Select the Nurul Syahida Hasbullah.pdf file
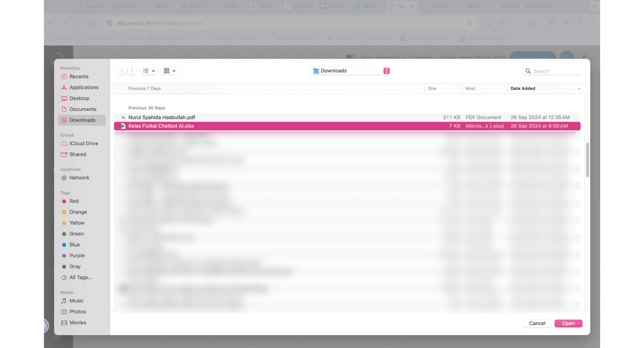 coord(347,117)
